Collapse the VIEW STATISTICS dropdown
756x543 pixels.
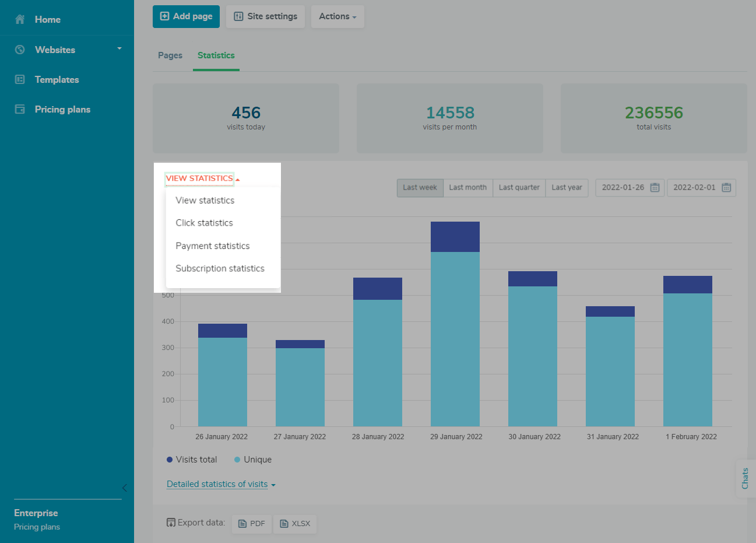202,178
